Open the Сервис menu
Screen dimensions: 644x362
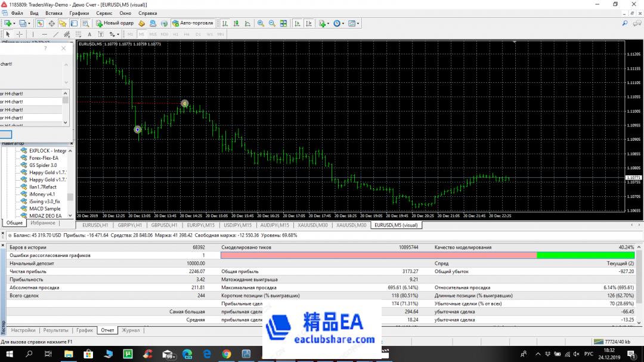pyautogui.click(x=104, y=13)
